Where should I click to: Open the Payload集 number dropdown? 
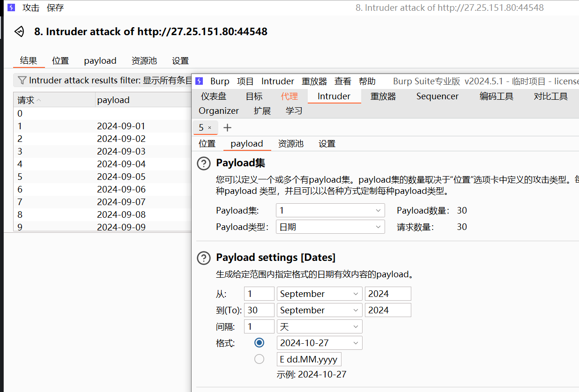(x=330, y=211)
